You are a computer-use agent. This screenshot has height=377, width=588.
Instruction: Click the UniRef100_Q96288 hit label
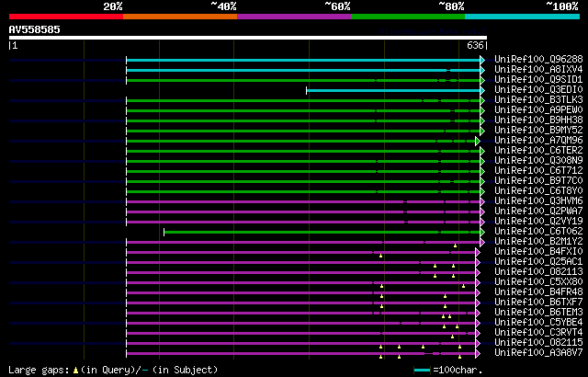[x=538, y=59]
